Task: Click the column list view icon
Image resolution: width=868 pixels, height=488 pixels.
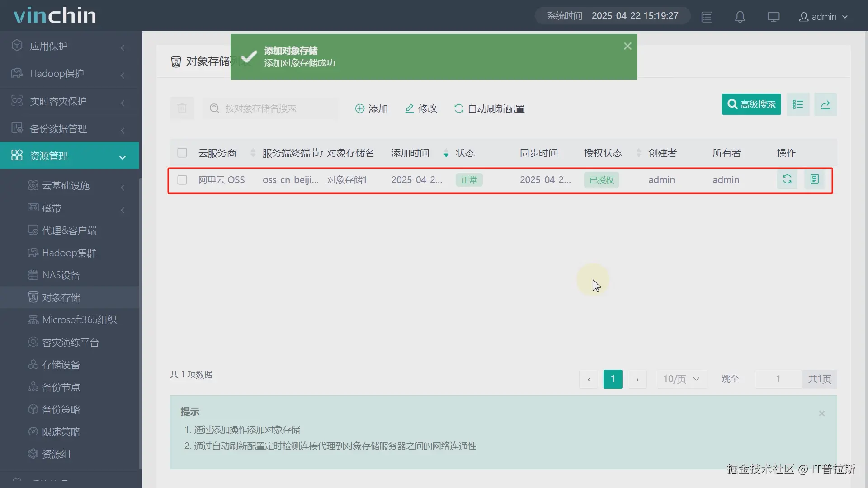Action: (x=798, y=104)
